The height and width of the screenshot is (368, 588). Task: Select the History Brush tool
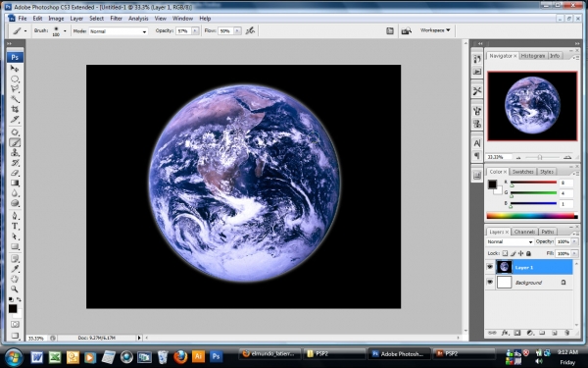[x=15, y=163]
